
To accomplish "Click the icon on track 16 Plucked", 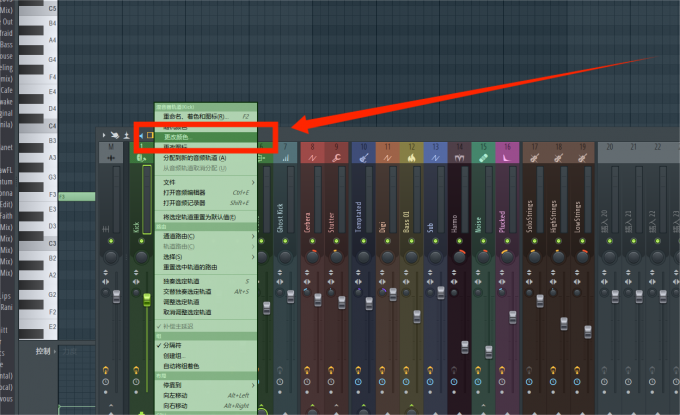I will pos(507,158).
